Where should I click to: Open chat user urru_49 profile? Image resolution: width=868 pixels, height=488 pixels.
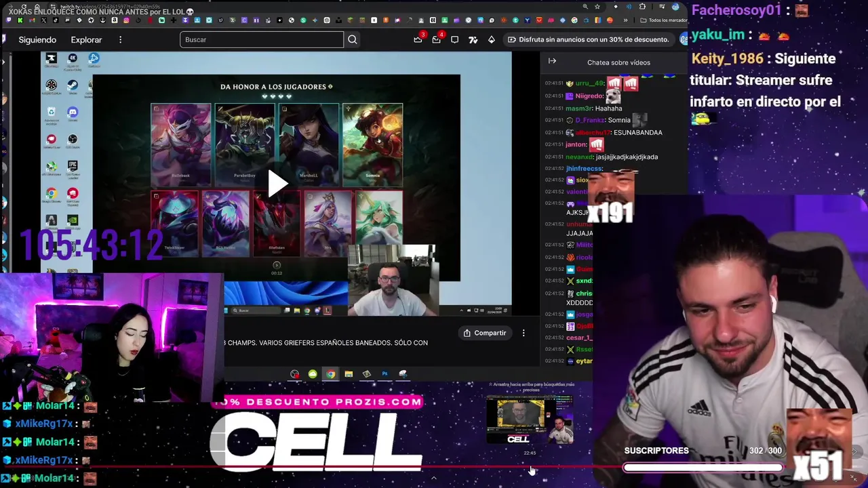pyautogui.click(x=589, y=83)
